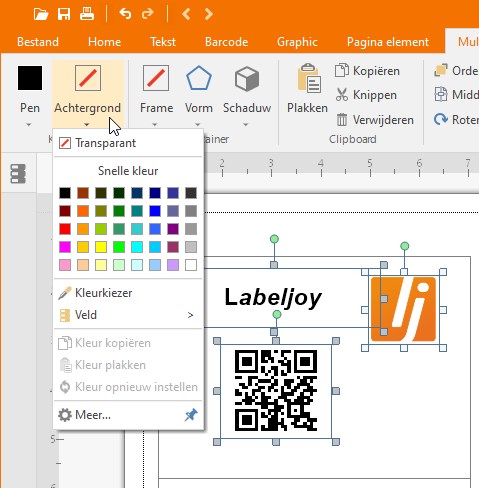The image size is (479, 488).
Task: Select the orange Labeljoy logo image
Action: click(404, 309)
